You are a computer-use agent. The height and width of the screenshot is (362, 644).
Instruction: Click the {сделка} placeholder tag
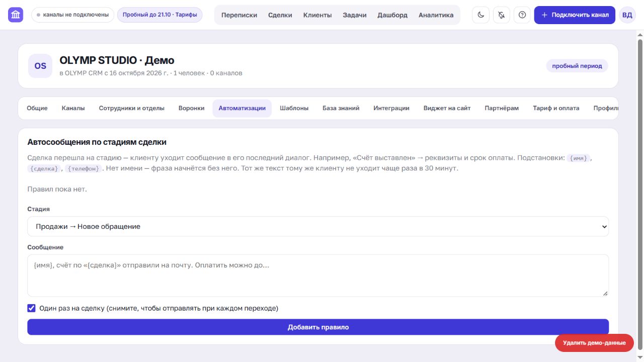[44, 168]
